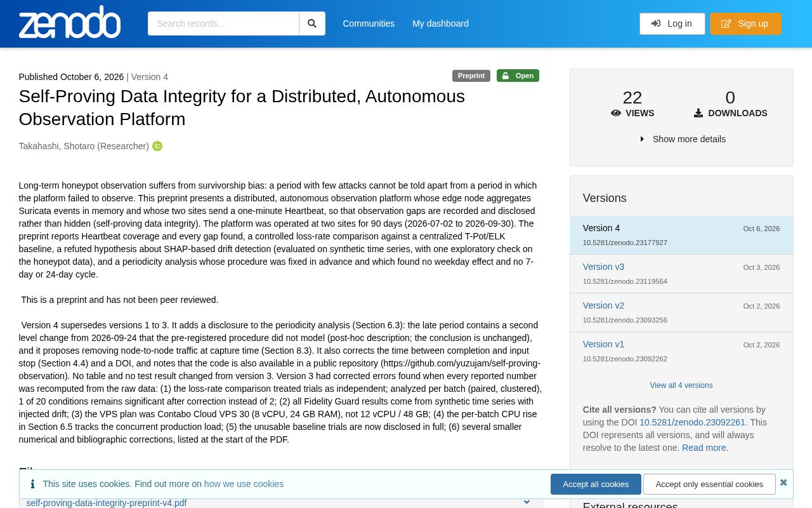
Task: Click the Open access lock badge
Action: pos(518,76)
